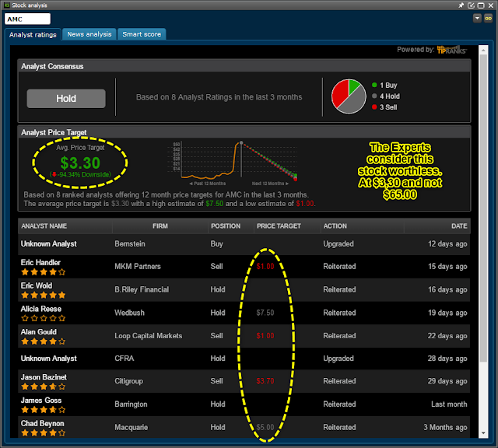Click the CFRA Upgraded action cell
Viewport: 498px width, 448px height.
338,359
